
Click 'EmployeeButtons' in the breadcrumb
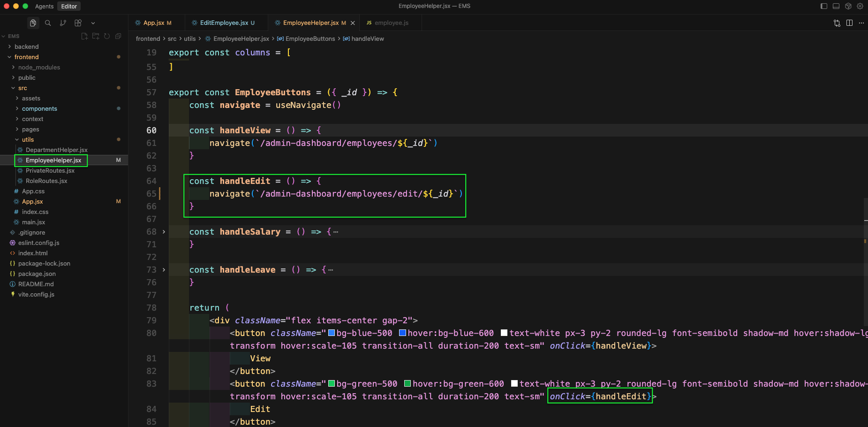pyautogui.click(x=310, y=39)
